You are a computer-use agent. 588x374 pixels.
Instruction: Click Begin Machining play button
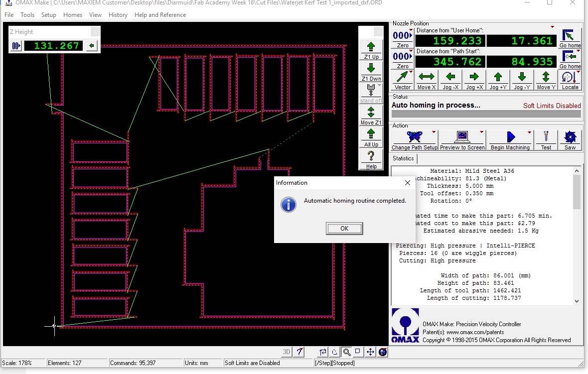click(510, 140)
